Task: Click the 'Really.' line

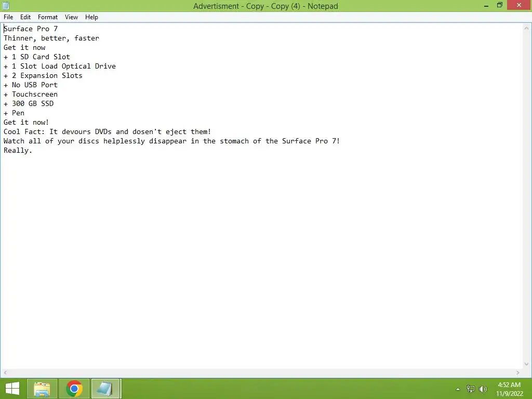Action: pos(18,150)
